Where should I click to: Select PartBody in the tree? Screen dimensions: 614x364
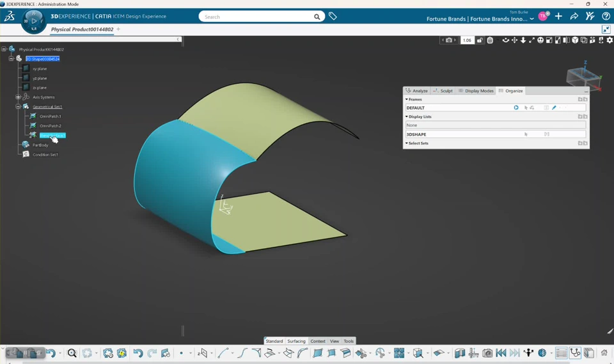[40, 145]
